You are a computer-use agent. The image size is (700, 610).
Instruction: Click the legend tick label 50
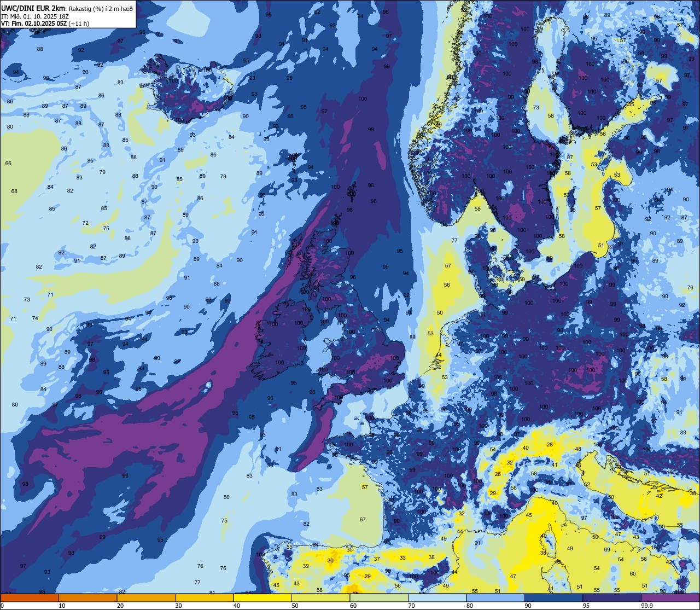tap(295, 606)
